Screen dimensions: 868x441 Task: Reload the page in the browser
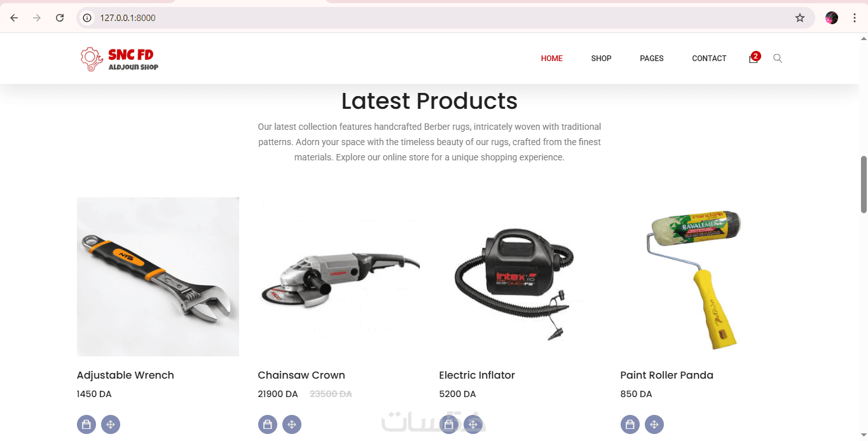coord(60,18)
